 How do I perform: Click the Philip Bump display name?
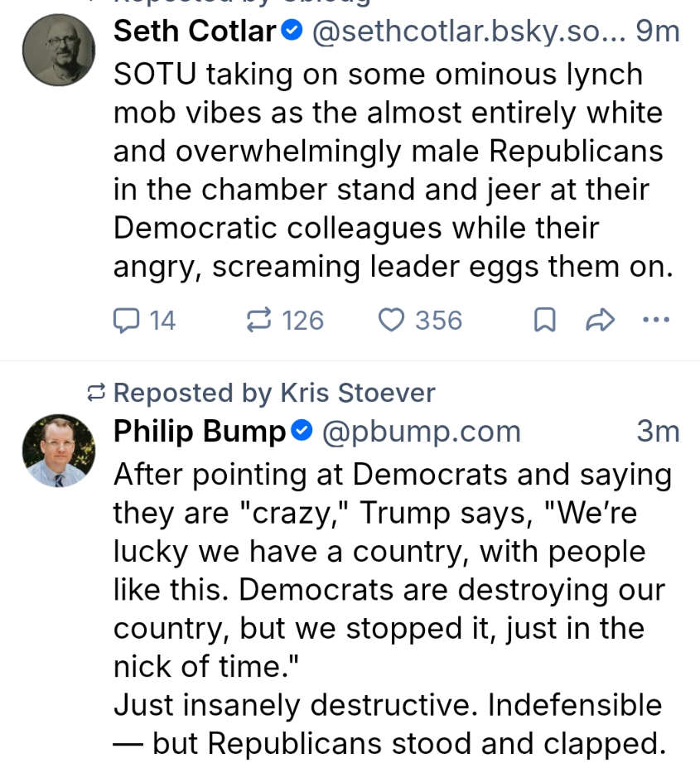[200, 431]
